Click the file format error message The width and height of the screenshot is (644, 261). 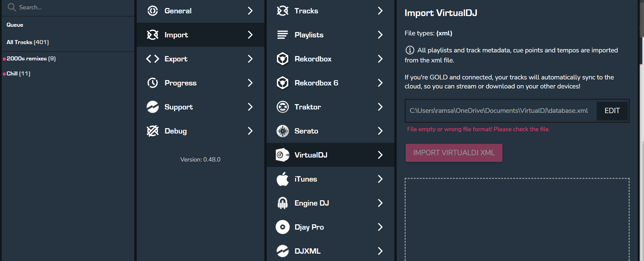tap(478, 129)
